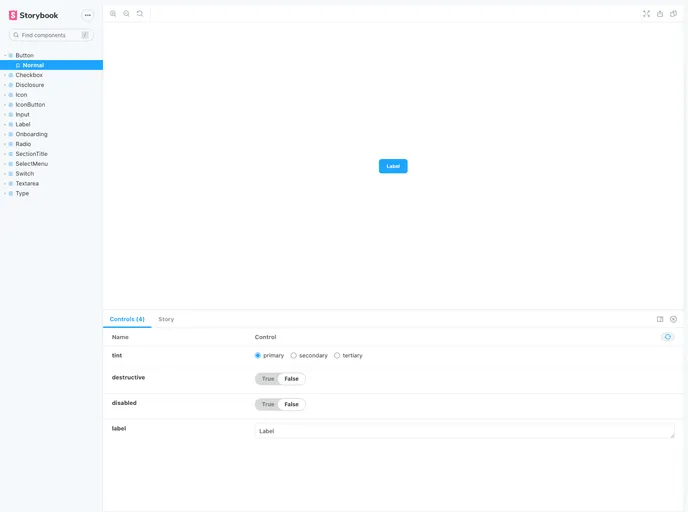Click the Find components search field
The image size is (688, 512).
[x=51, y=35]
